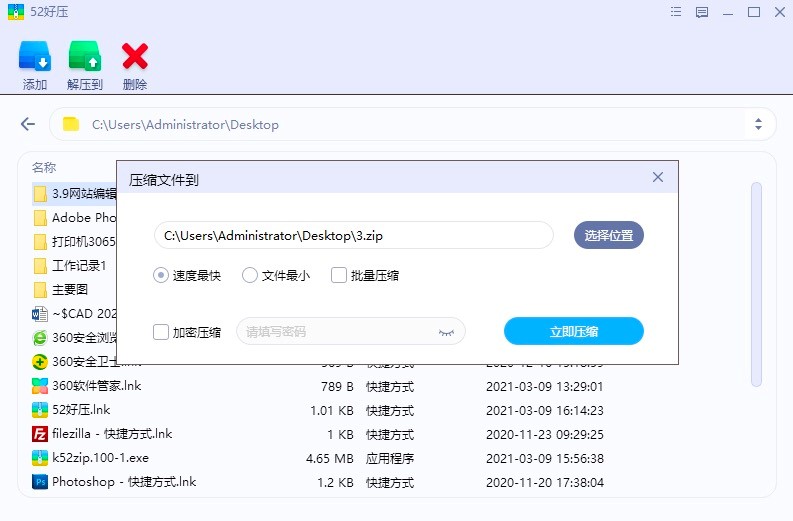Click the 工作记录1 folder icon
Image resolution: width=793 pixels, height=521 pixels.
40,266
